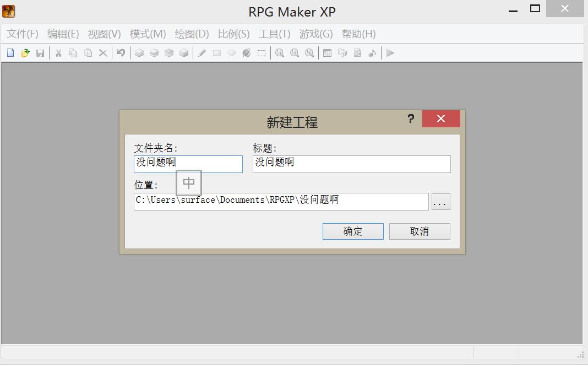Set zoom scale to 1/4
The image size is (588, 367).
click(x=309, y=53)
